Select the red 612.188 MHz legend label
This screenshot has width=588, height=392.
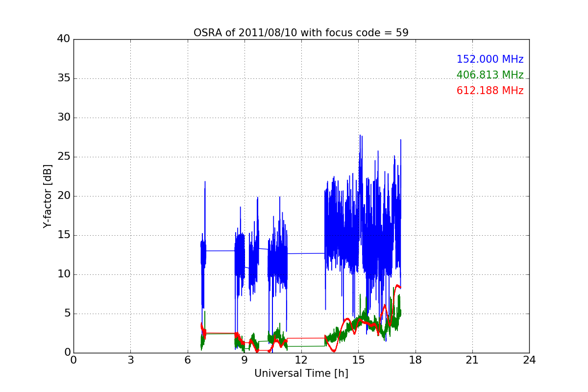(490, 91)
